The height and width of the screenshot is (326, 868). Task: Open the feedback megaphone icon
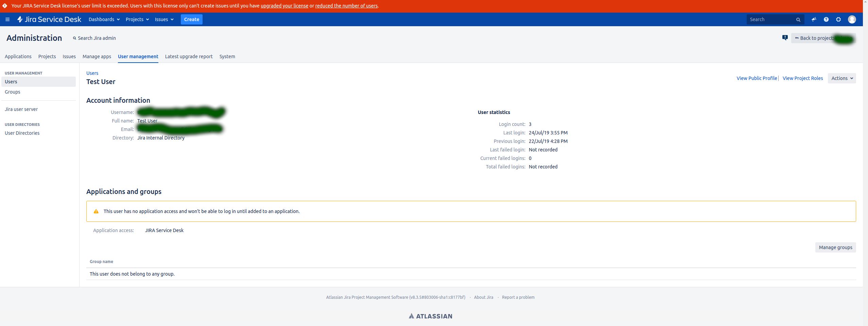pyautogui.click(x=814, y=19)
